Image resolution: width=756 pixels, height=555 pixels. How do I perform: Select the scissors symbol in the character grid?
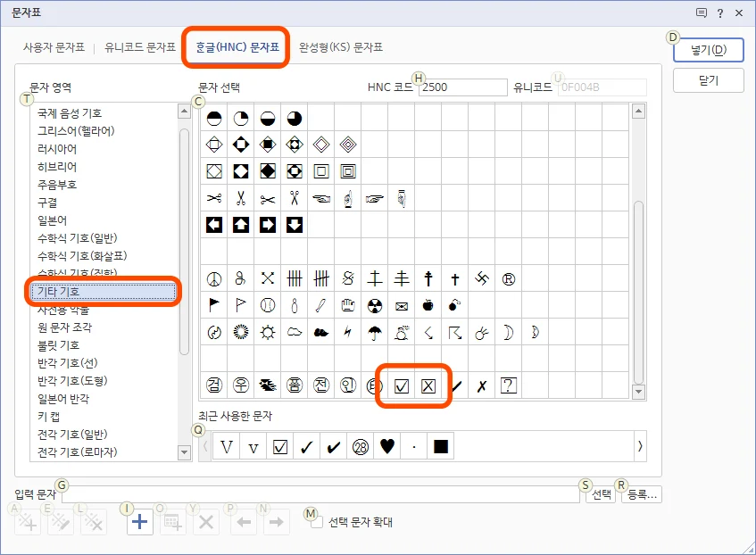pyautogui.click(x=214, y=197)
